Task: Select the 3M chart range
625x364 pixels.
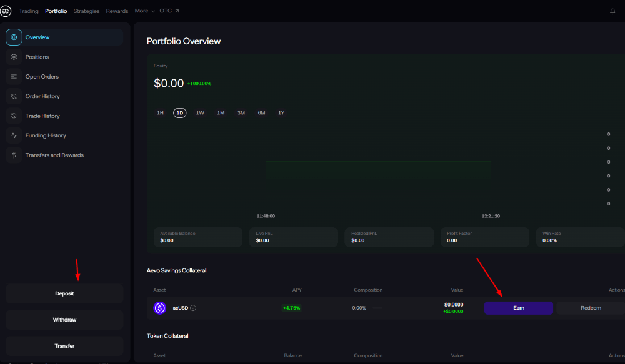Action: 241,113
